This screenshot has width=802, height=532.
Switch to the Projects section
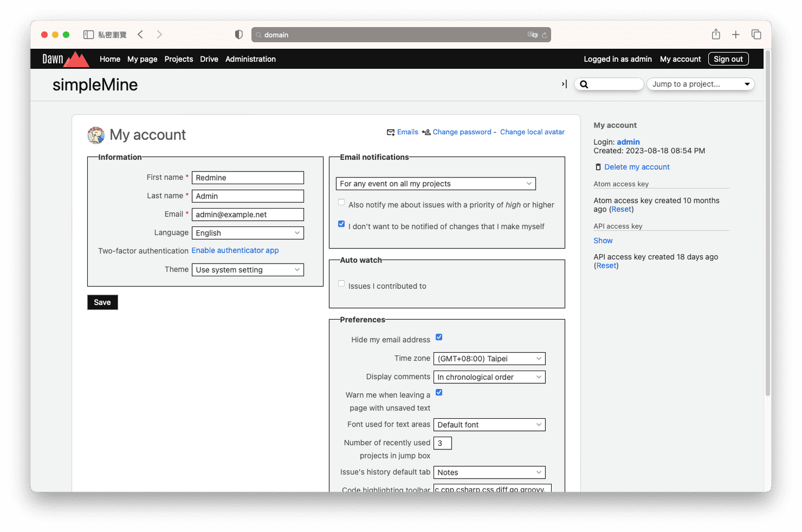pyautogui.click(x=178, y=59)
